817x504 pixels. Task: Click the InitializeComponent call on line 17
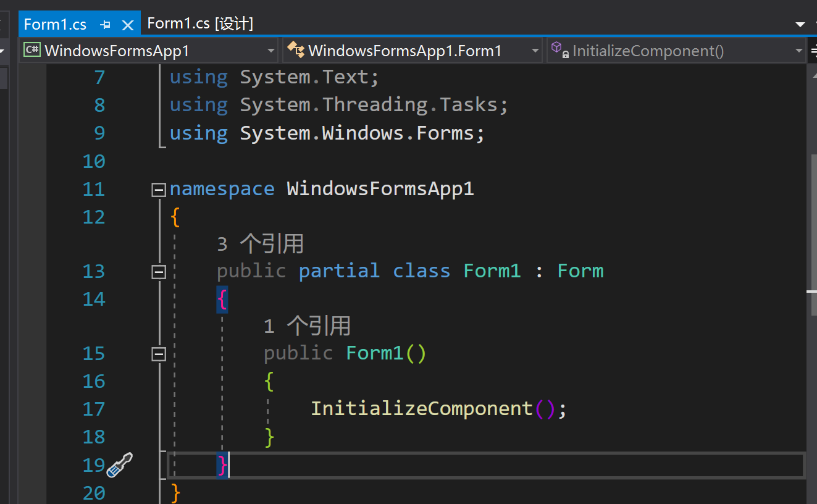421,408
